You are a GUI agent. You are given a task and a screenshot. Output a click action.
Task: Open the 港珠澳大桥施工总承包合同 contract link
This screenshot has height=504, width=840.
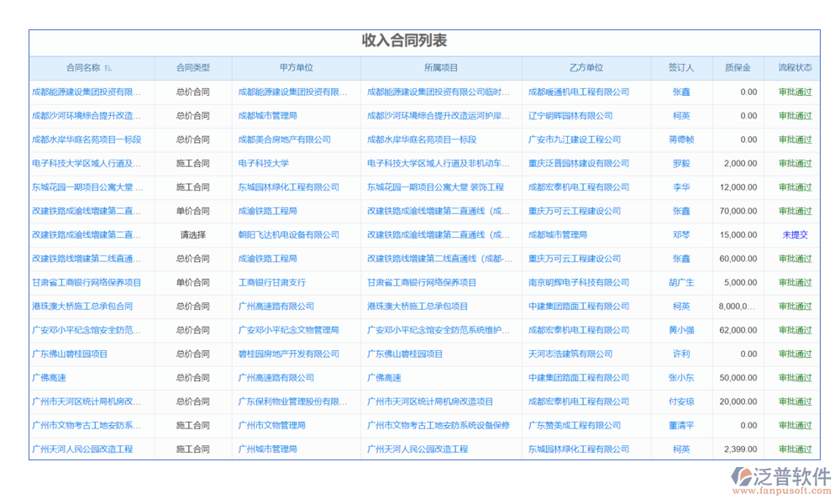click(x=82, y=307)
